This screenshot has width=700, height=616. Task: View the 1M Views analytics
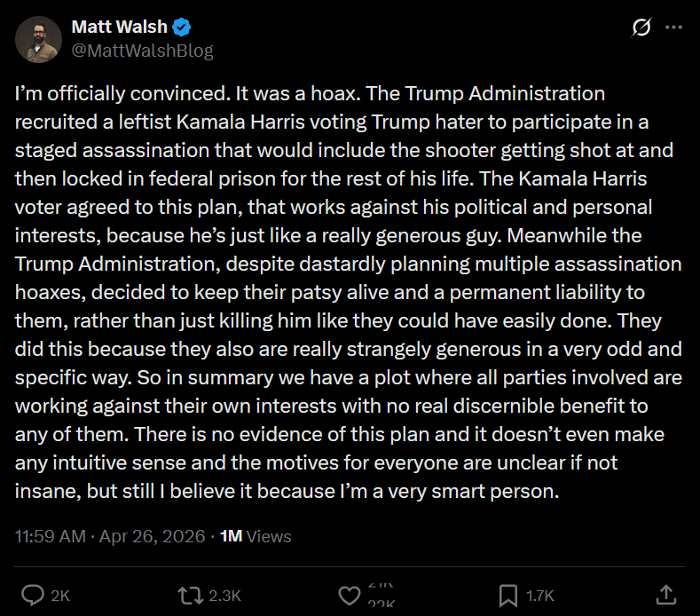[256, 536]
